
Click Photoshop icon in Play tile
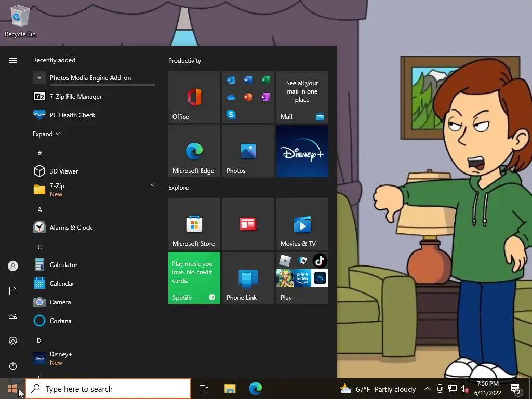(x=320, y=278)
